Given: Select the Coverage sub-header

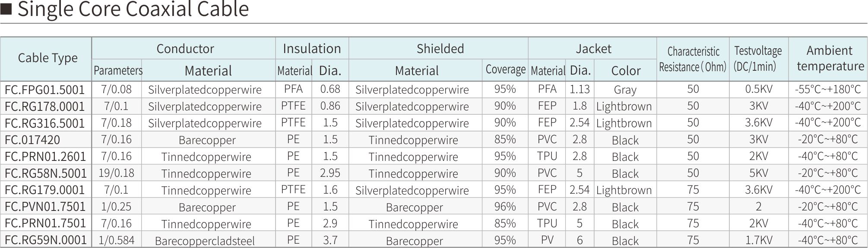Looking at the screenshot, I should [x=505, y=70].
